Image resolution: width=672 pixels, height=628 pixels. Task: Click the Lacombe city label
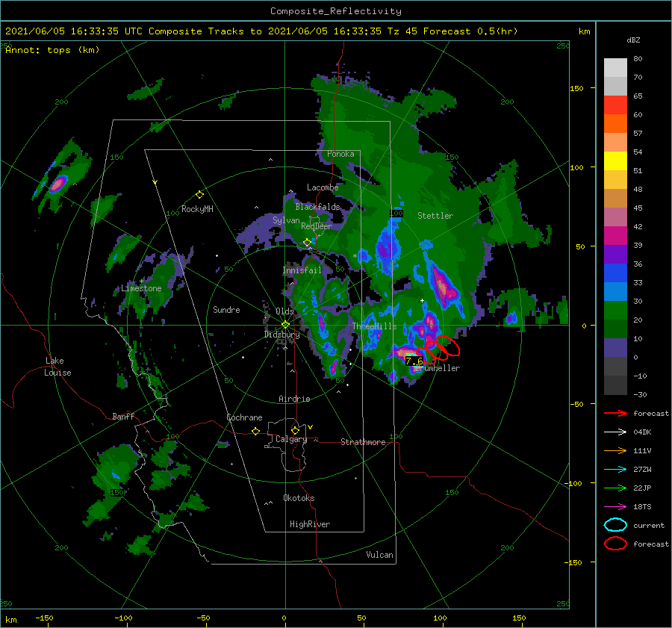point(323,187)
